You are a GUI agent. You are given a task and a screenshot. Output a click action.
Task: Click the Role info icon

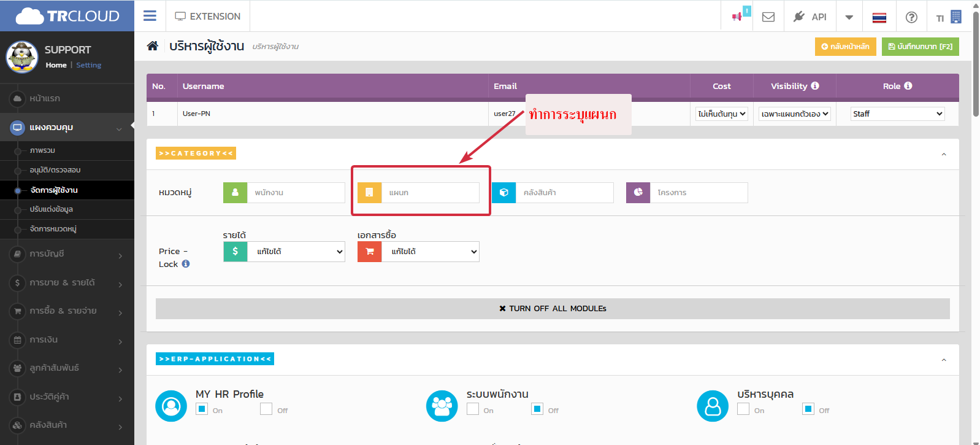click(x=908, y=86)
